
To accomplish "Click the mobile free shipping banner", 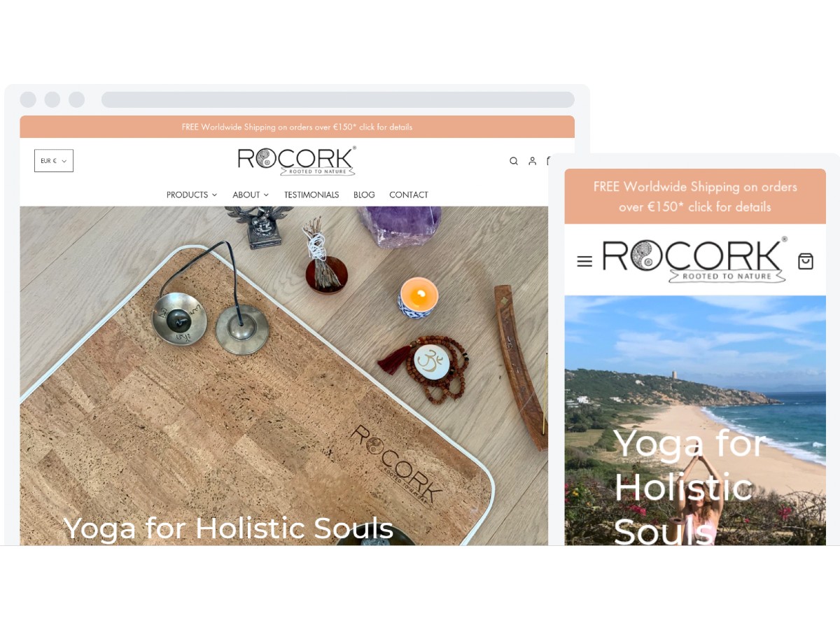I will (x=695, y=197).
